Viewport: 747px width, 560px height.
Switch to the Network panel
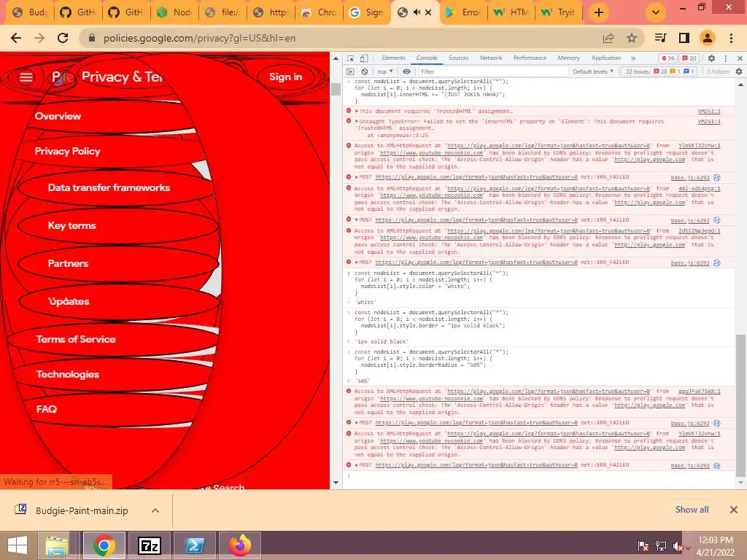(491, 58)
